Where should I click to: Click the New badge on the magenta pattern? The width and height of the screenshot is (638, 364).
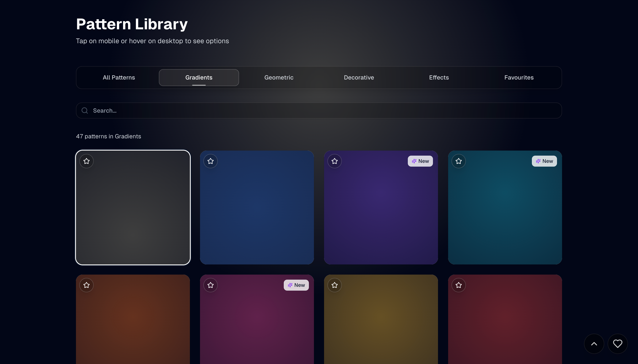[x=296, y=285]
